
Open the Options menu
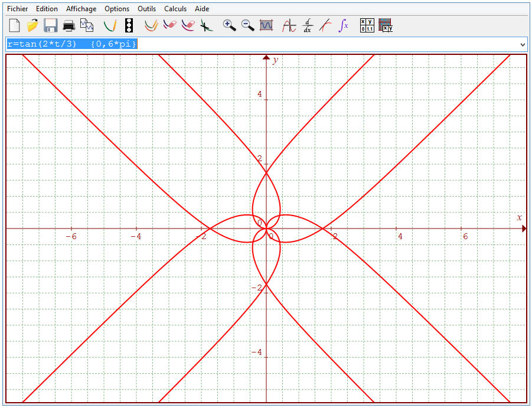point(117,9)
